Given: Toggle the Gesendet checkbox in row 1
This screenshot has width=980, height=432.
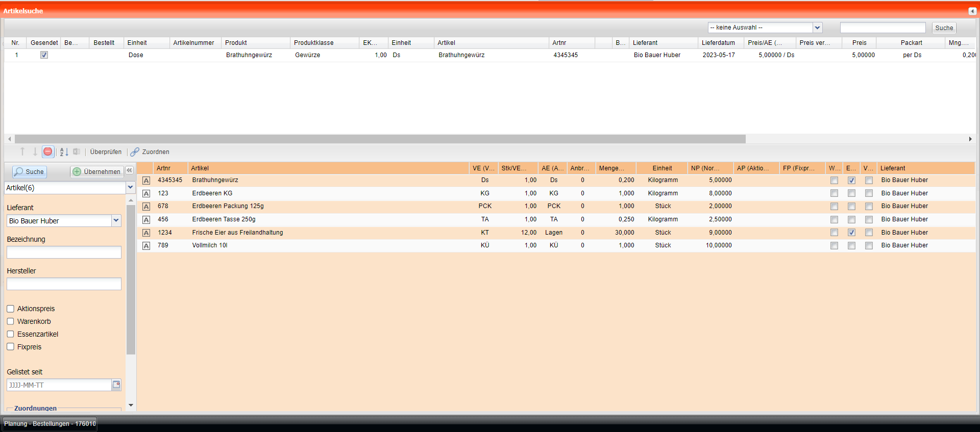Looking at the screenshot, I should (x=44, y=55).
